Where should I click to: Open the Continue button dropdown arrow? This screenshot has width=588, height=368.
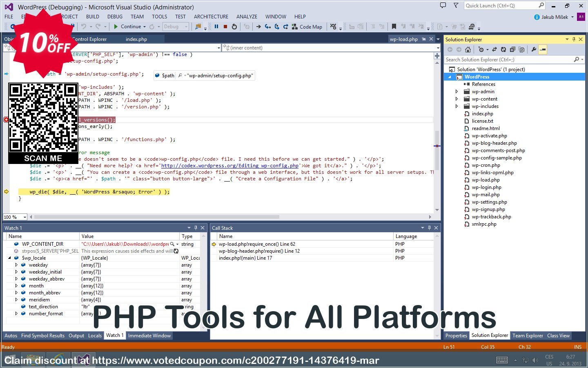(x=145, y=27)
